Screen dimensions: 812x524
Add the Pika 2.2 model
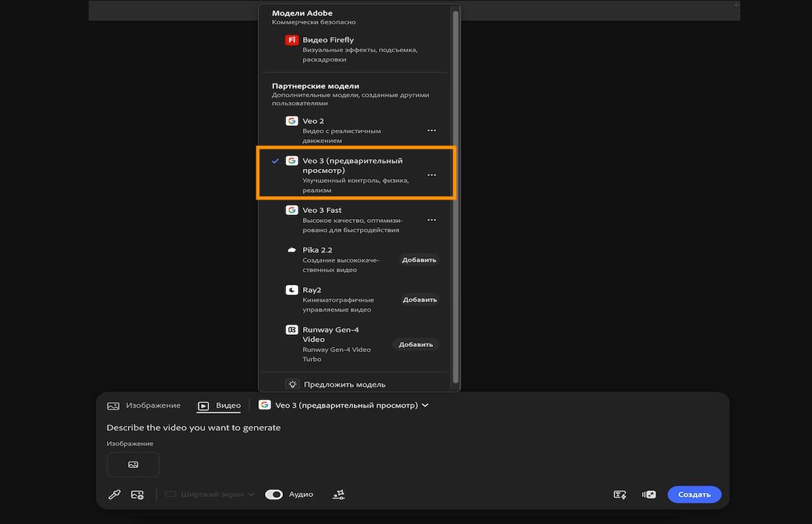point(420,260)
